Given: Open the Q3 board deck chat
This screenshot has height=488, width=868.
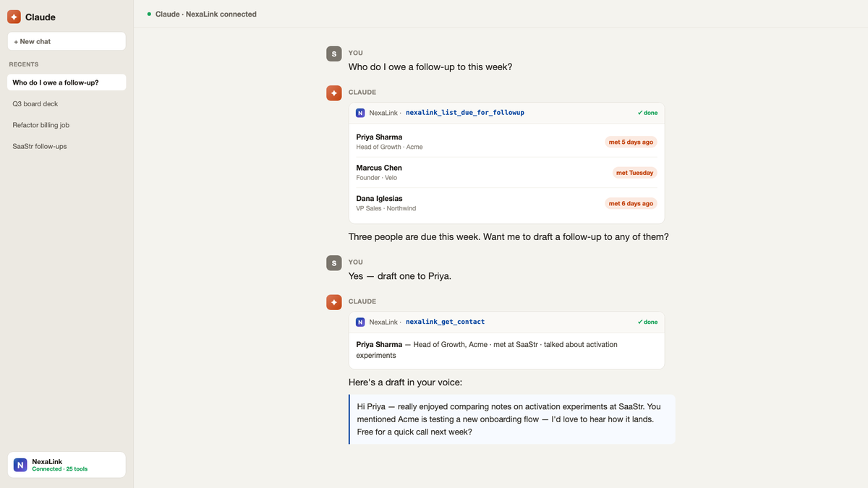Looking at the screenshot, I should click(67, 104).
